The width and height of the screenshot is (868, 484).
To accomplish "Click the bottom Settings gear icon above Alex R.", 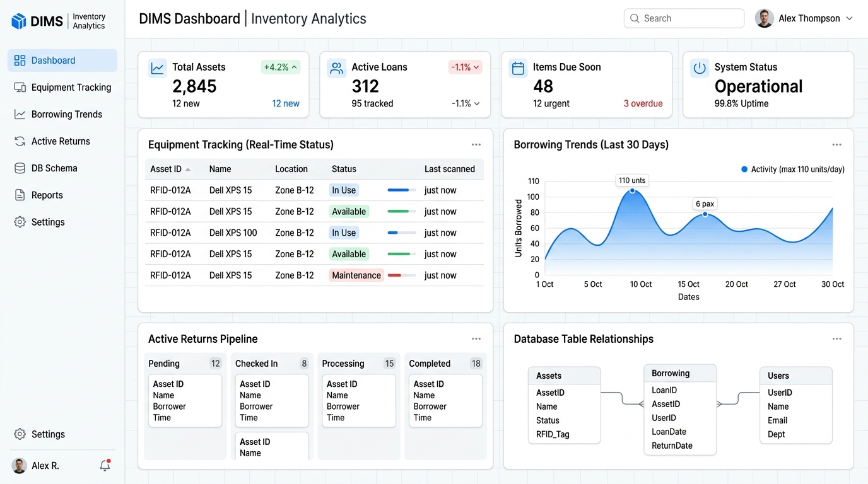I will 20,434.
